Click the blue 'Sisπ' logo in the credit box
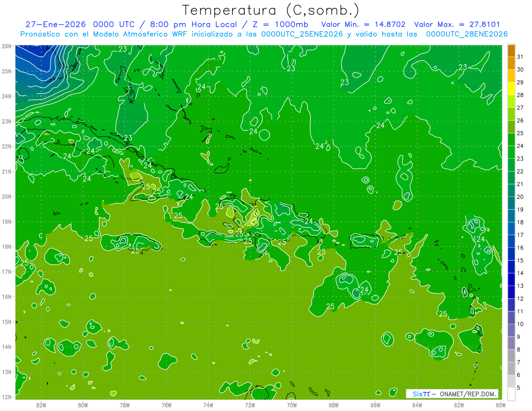 (421, 394)
